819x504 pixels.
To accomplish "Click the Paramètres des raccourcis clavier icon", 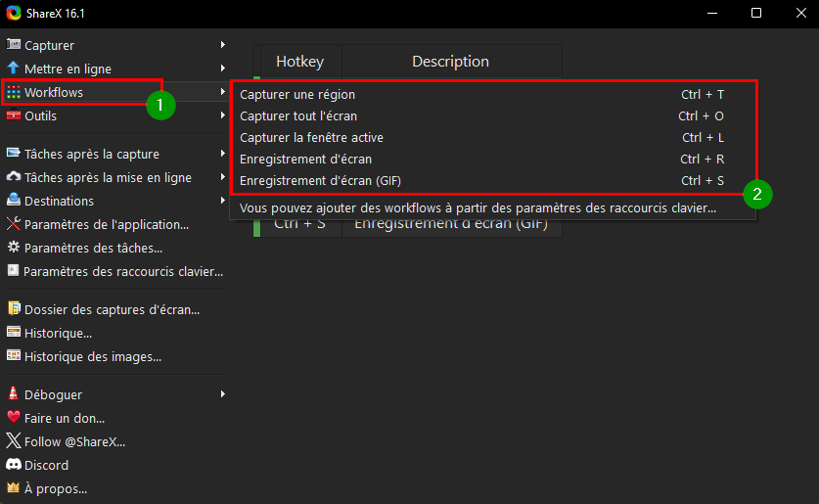I will coord(13,270).
